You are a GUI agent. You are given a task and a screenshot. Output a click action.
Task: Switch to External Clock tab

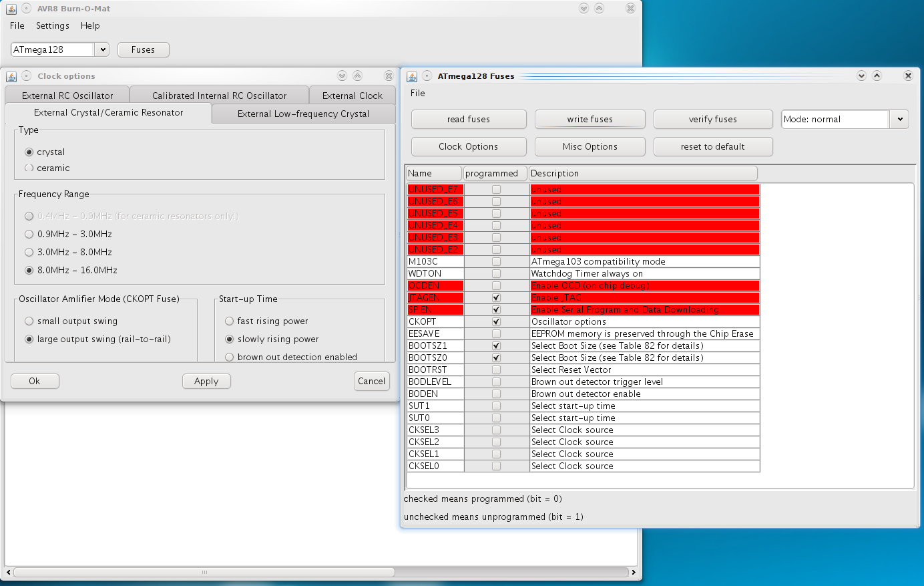pos(352,96)
